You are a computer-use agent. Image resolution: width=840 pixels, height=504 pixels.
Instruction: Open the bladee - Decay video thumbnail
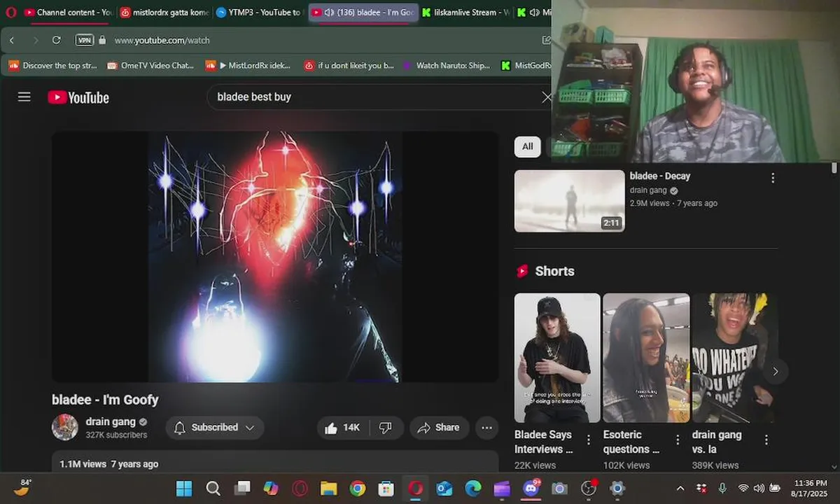(569, 201)
